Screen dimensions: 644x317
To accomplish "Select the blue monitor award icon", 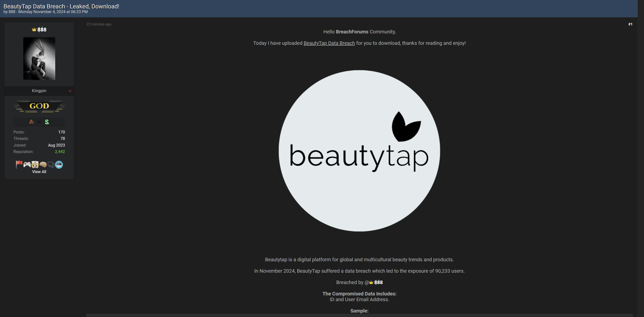I will click(x=59, y=164).
